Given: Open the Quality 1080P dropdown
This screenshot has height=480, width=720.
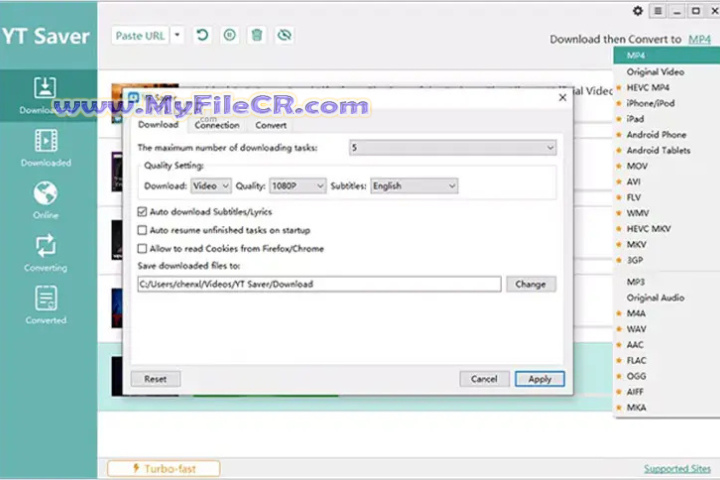Looking at the screenshot, I should [x=298, y=186].
